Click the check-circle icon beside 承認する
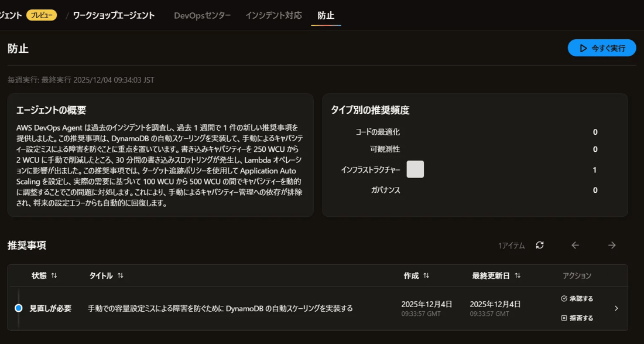 coord(564,299)
